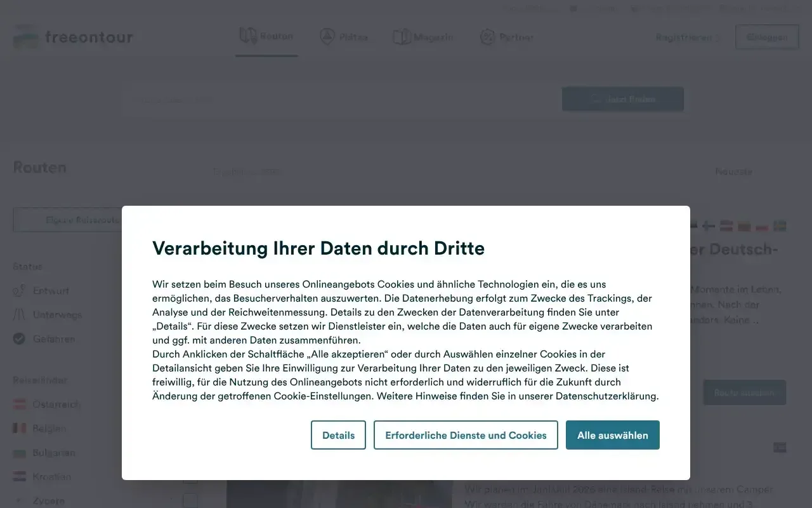Viewport: 812px width, 508px height.
Task: Click the Partner discount icon
Action: click(x=487, y=37)
